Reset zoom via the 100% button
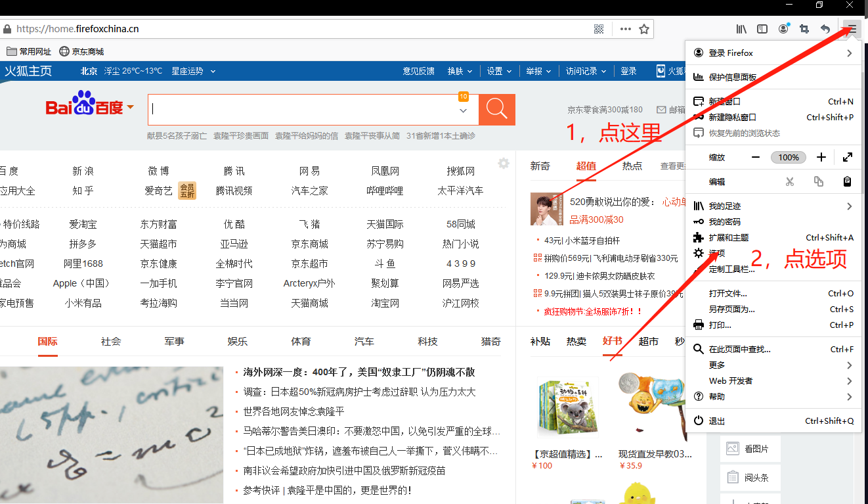 coord(789,157)
